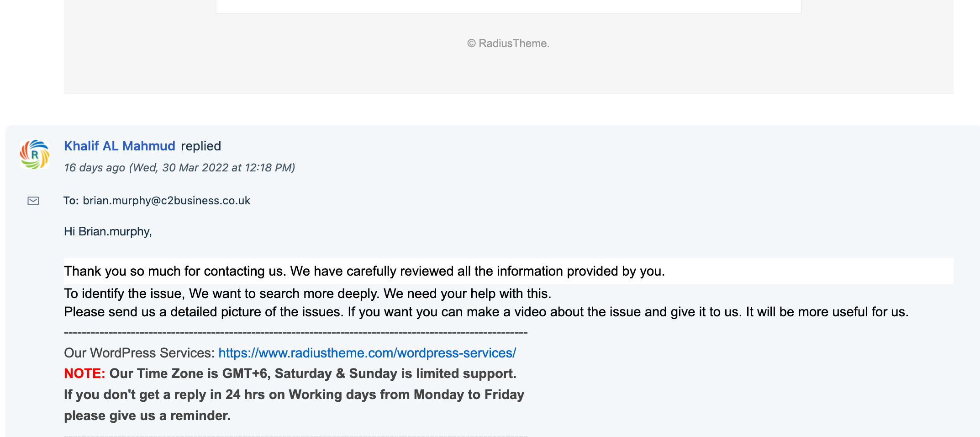Click the © RadiusTheme footer text
The height and width of the screenshot is (437, 980).
click(508, 43)
